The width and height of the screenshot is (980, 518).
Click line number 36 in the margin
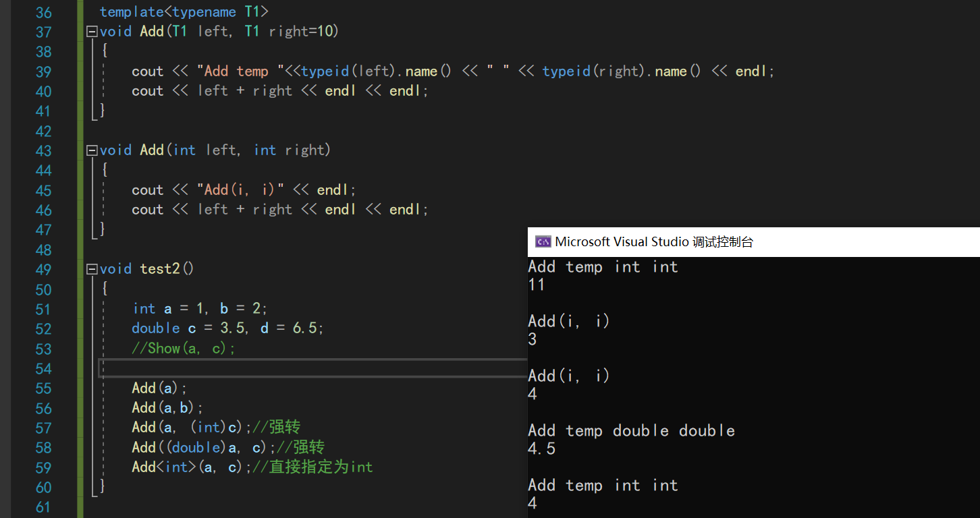point(43,12)
